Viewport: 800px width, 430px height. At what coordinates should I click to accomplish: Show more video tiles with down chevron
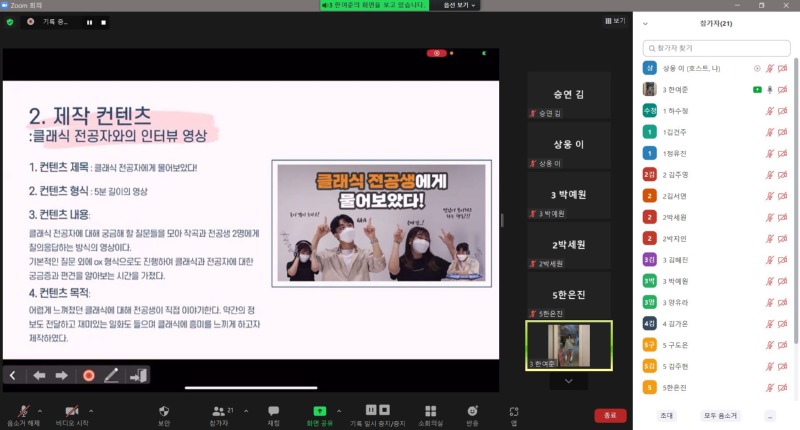click(568, 381)
